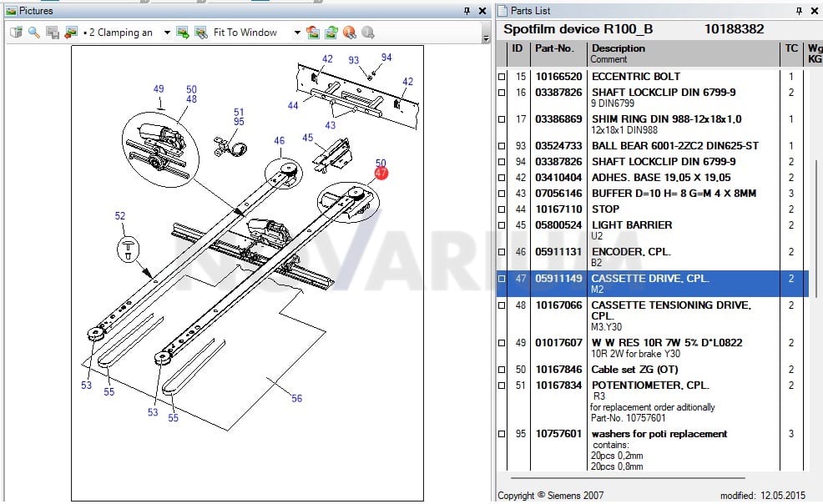Expand the toolbar overflow options arrow
The width and height of the screenshot is (823, 504).
[x=486, y=38]
